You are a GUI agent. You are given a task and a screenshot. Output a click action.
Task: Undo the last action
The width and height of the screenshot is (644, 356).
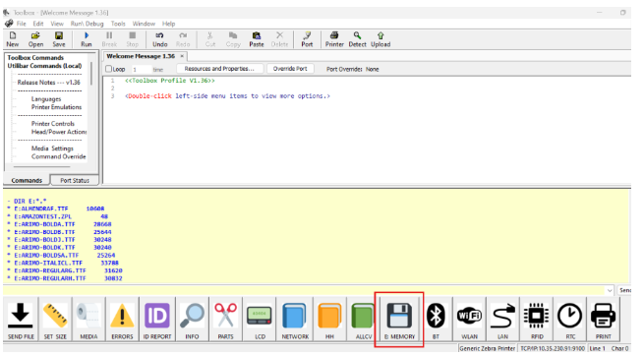pyautogui.click(x=159, y=40)
